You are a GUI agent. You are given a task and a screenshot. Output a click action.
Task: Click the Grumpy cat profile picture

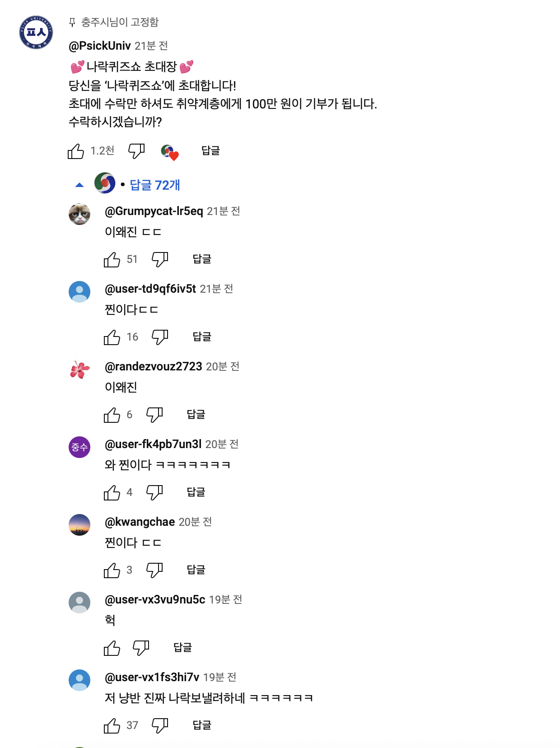pos(79,214)
